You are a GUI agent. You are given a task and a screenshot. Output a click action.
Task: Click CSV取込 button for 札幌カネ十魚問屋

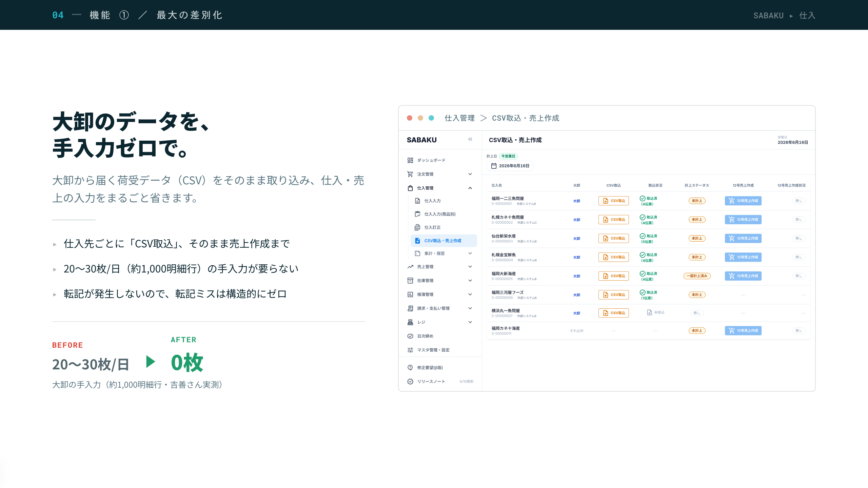[x=614, y=220]
